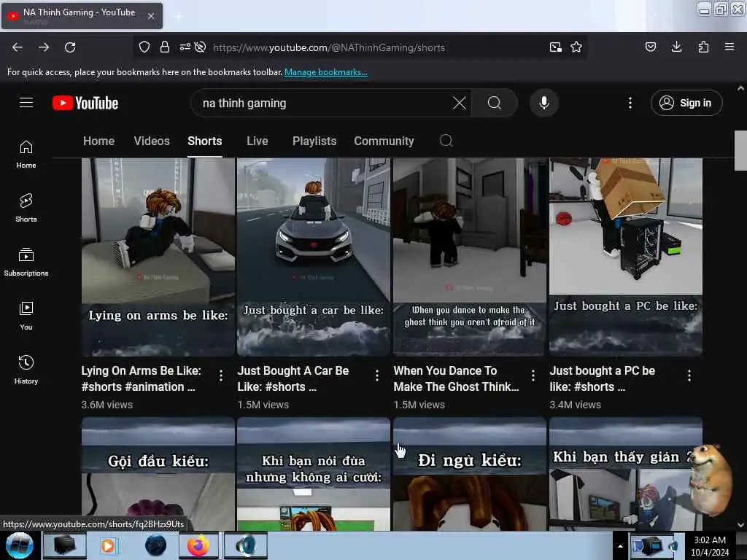Click the Sign in button
The image size is (747, 560).
(x=686, y=103)
